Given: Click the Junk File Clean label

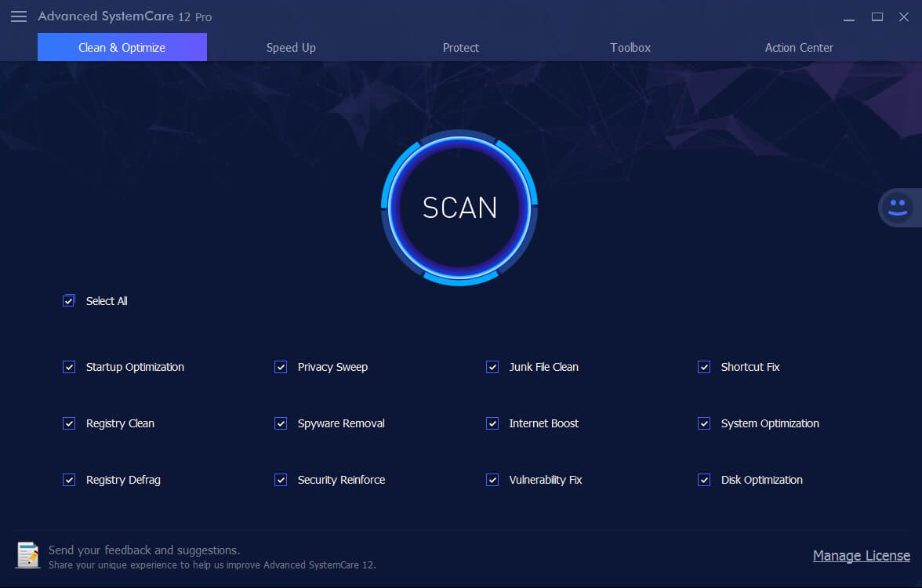Looking at the screenshot, I should [x=544, y=367].
